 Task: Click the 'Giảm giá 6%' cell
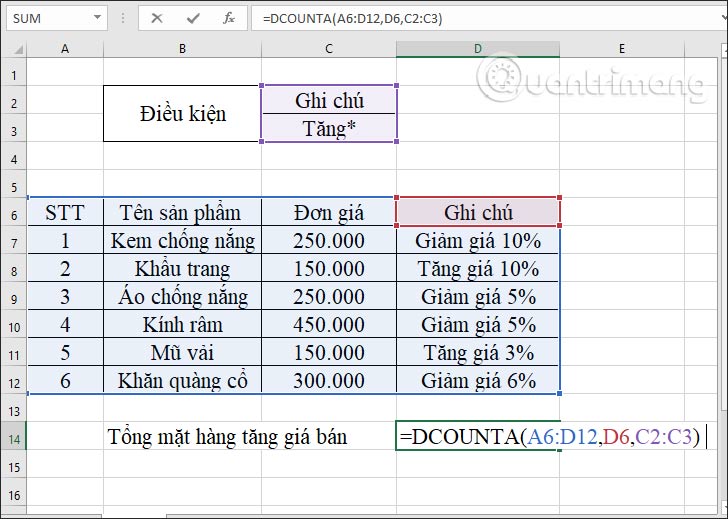coord(478,380)
